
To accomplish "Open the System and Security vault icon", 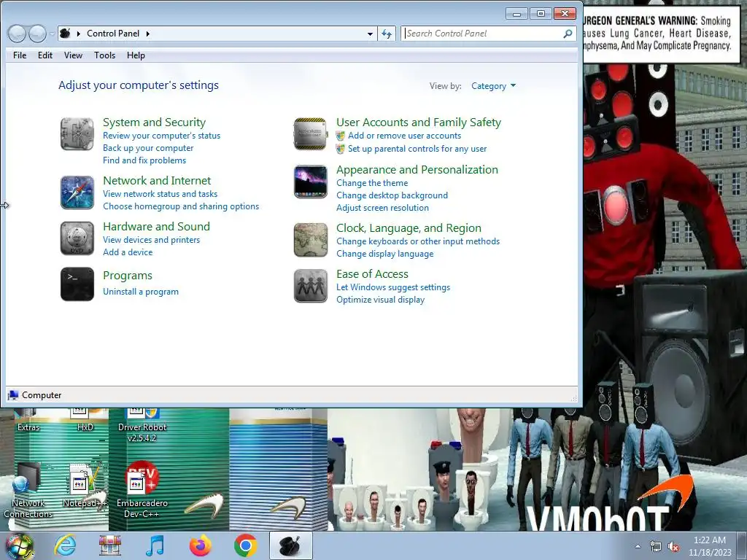I will (77, 134).
